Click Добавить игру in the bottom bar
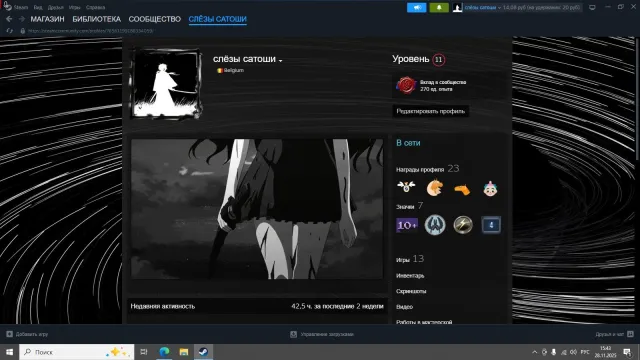This screenshot has width=640, height=360. click(31, 334)
